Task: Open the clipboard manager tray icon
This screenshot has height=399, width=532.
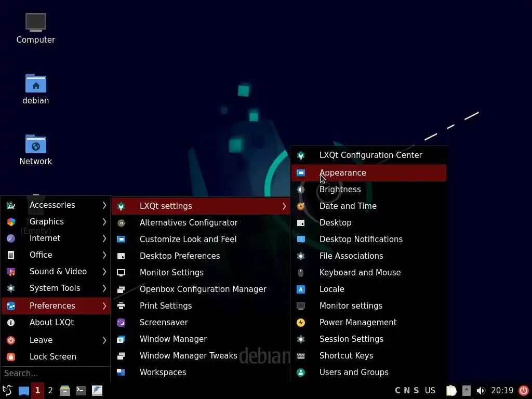Action: coord(451,391)
